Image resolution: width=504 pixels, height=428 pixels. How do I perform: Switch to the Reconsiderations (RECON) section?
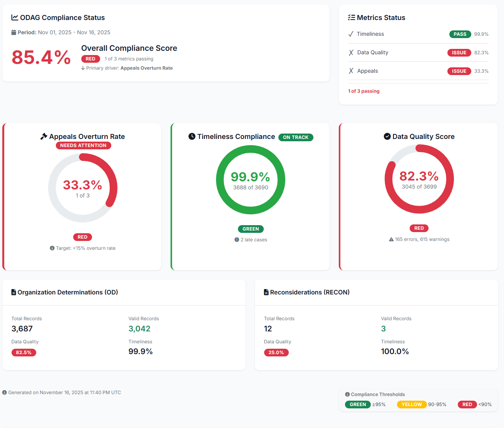pos(307,292)
